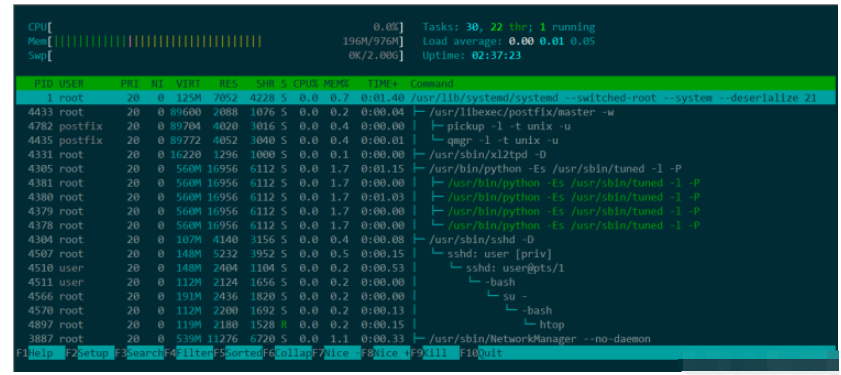Click the R state of htop row
The height and width of the screenshot is (375, 841).
[x=283, y=325]
